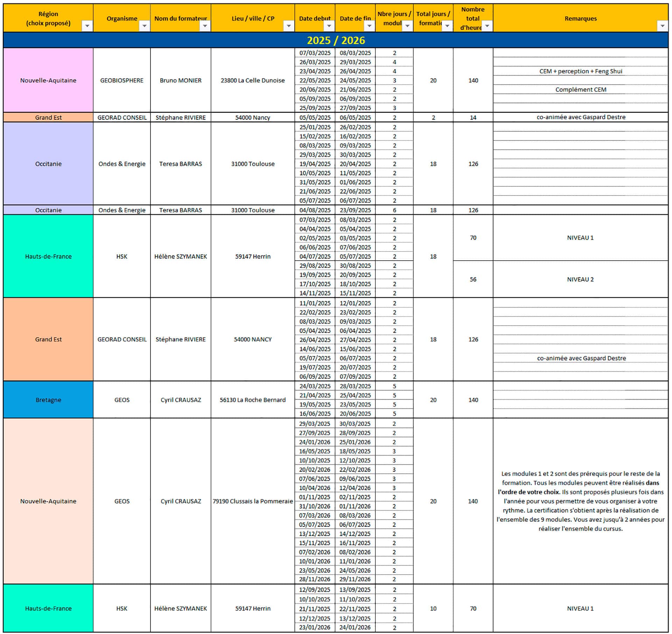Image resolution: width=672 pixels, height=634 pixels.
Task: Select the long modules prerequisites remark cell
Action: point(581,501)
